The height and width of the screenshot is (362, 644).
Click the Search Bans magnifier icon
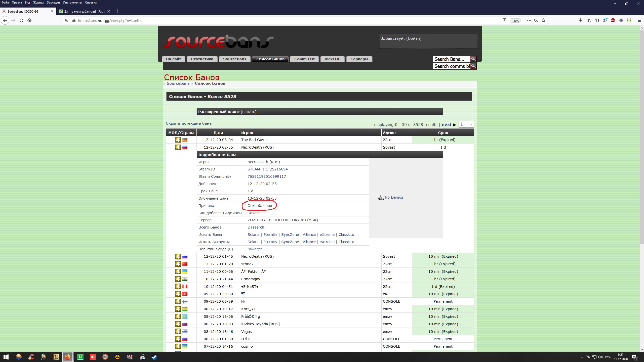tap(473, 59)
